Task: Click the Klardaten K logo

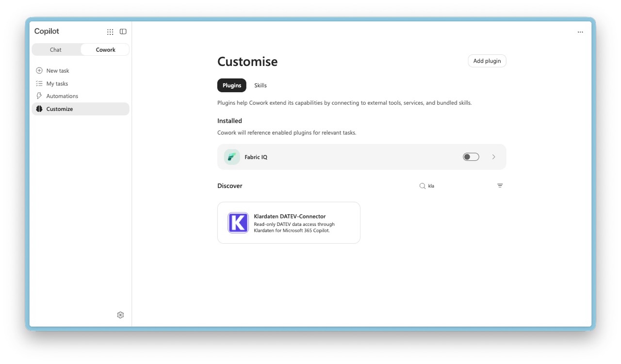Action: (x=238, y=223)
